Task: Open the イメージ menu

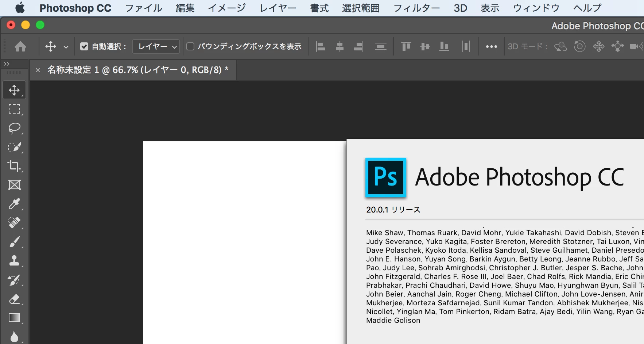Action: click(x=227, y=8)
